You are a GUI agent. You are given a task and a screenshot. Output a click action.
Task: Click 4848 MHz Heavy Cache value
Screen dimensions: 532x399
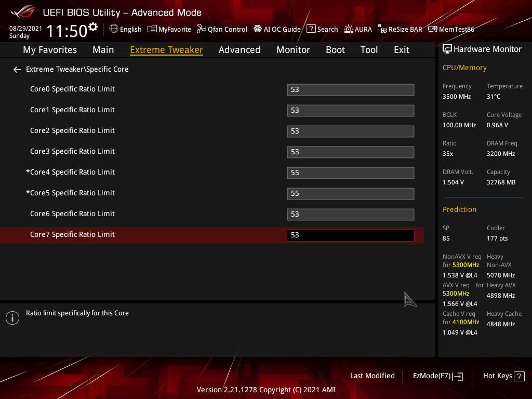point(501,324)
